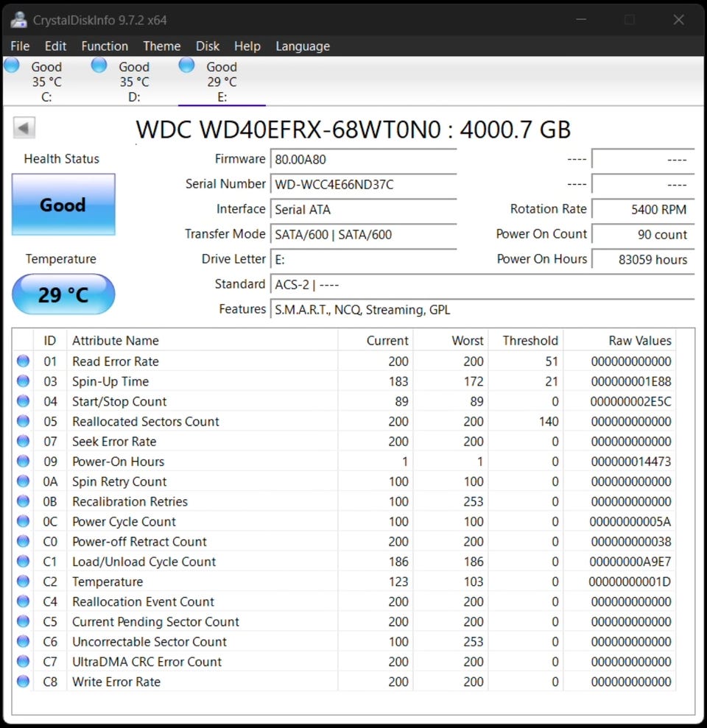The height and width of the screenshot is (728, 707).
Task: Open the Language menu
Action: [x=302, y=46]
